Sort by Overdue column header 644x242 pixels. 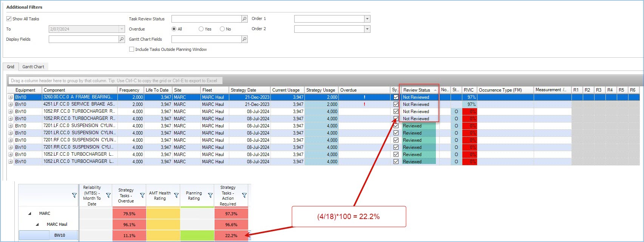(364, 90)
